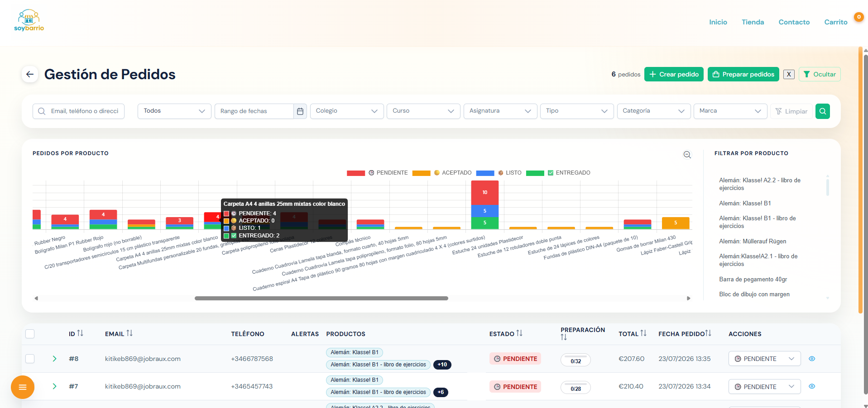Click the back arrow beside Gestión de Pedidos
Screen dimensions: 868x408
click(30, 74)
